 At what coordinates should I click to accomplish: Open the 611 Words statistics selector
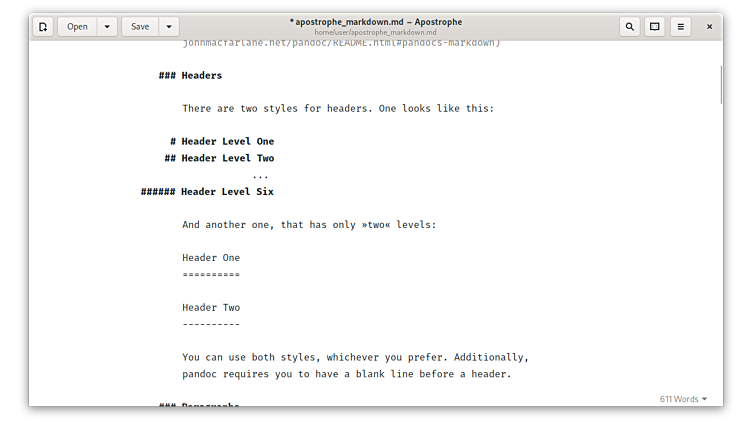tap(683, 399)
